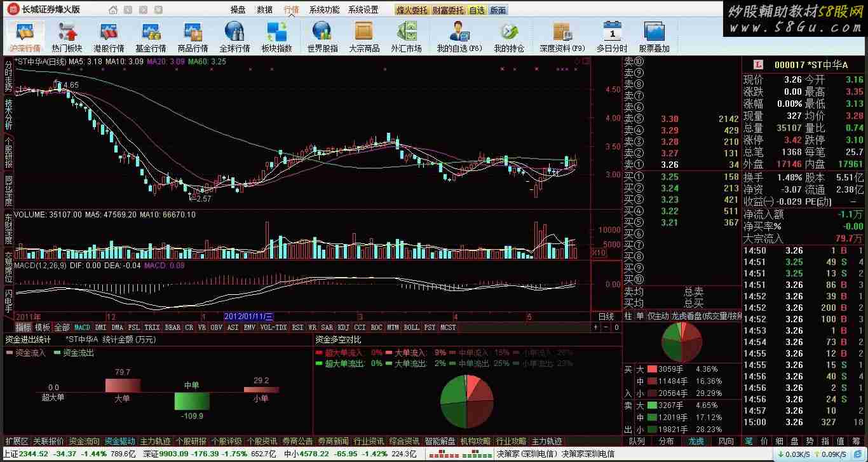Screen dimensions: 868x462
Task: Open 资金驱动 bottom tab
Action: click(x=120, y=441)
